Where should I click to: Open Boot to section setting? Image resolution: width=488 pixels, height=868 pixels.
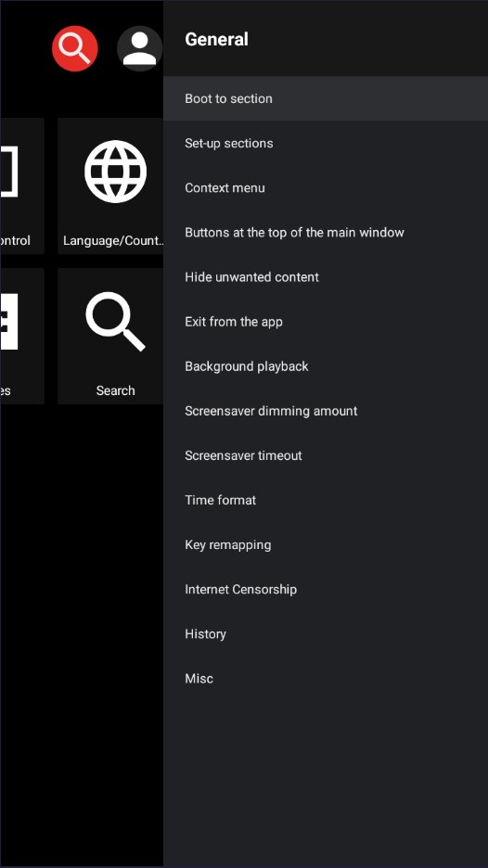(x=326, y=98)
